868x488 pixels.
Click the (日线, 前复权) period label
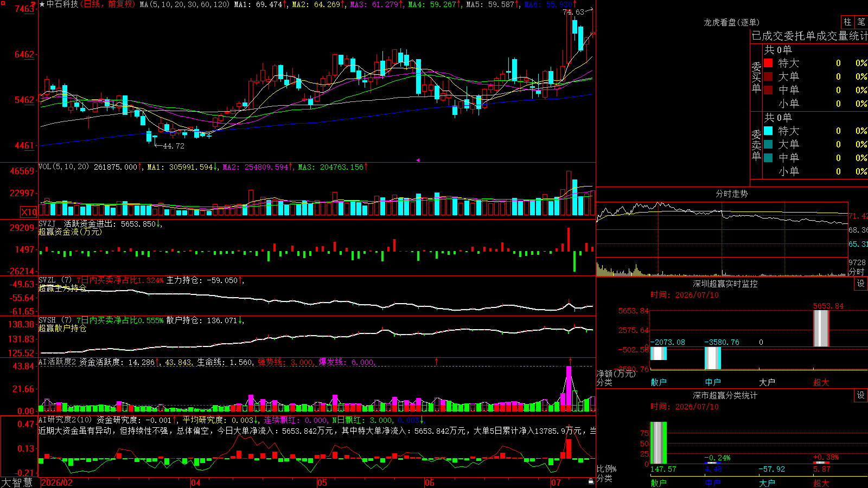(x=108, y=4)
